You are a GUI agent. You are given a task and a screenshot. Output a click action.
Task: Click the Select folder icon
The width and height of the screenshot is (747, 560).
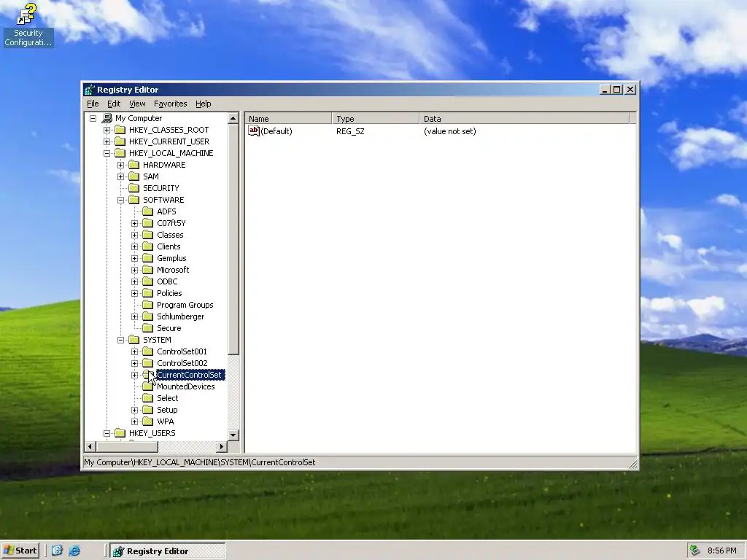click(x=148, y=398)
